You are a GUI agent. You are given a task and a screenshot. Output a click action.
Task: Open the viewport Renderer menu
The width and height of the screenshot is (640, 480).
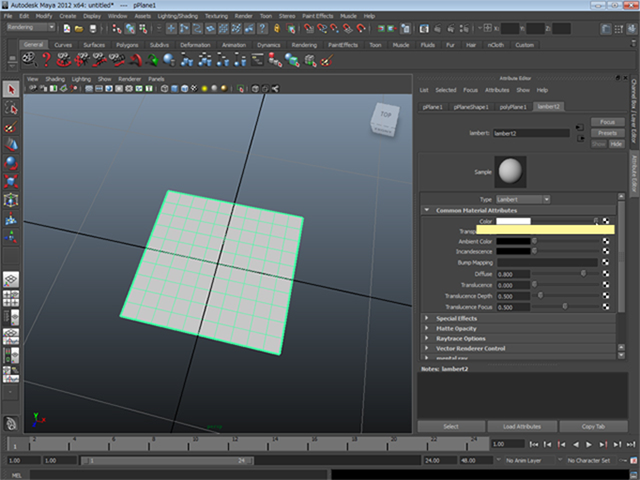129,79
